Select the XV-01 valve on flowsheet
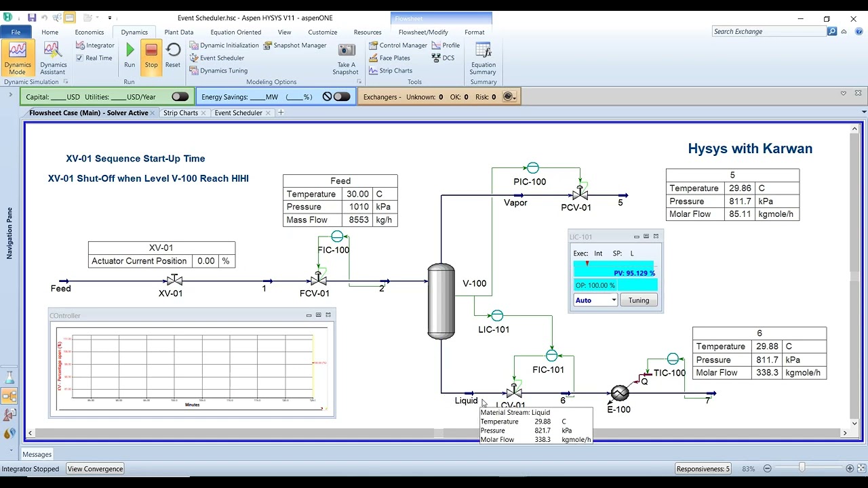Viewport: 868px width, 488px height. click(x=174, y=280)
